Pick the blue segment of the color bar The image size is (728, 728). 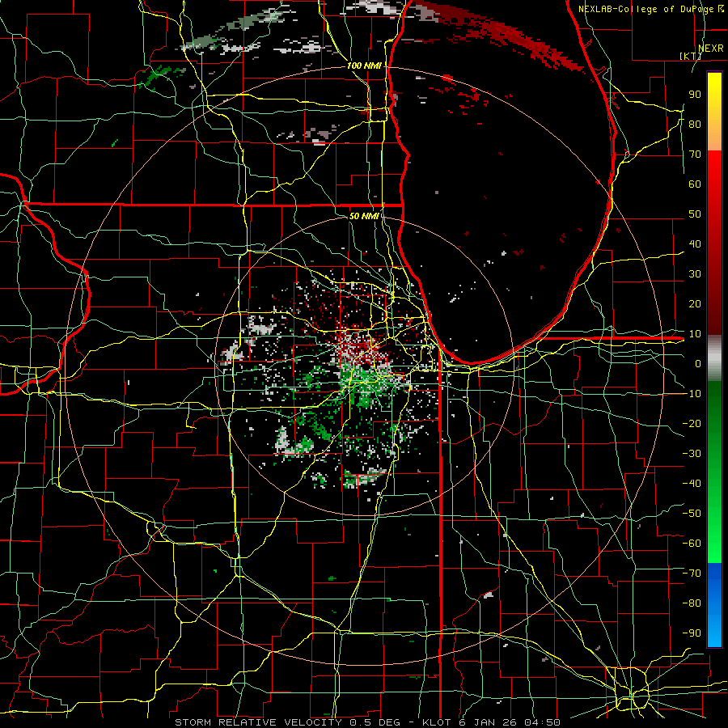pos(714,604)
